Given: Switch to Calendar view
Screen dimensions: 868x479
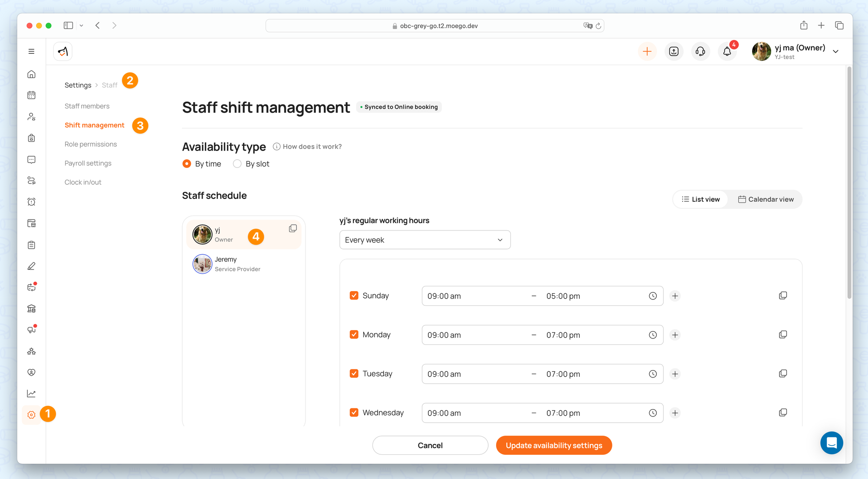Looking at the screenshot, I should [x=766, y=200].
